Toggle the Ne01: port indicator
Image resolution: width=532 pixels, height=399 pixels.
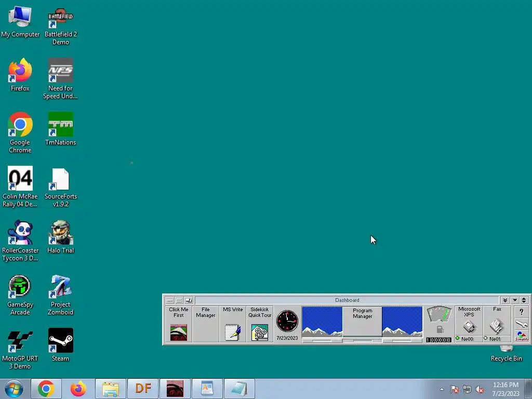(486, 338)
